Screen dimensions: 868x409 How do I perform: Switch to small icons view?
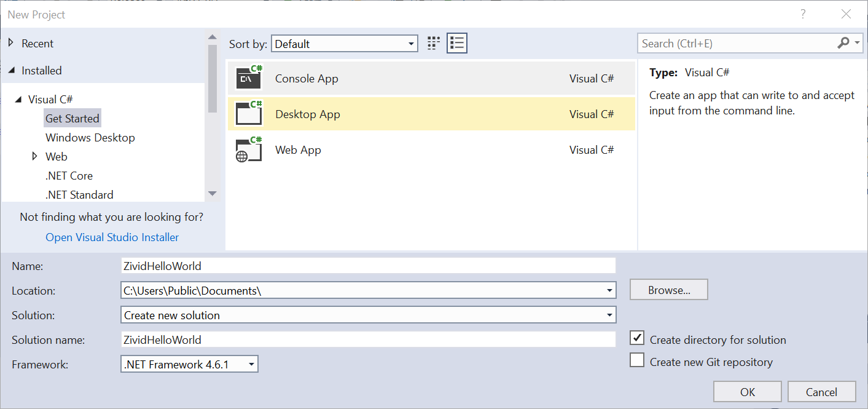(x=434, y=43)
